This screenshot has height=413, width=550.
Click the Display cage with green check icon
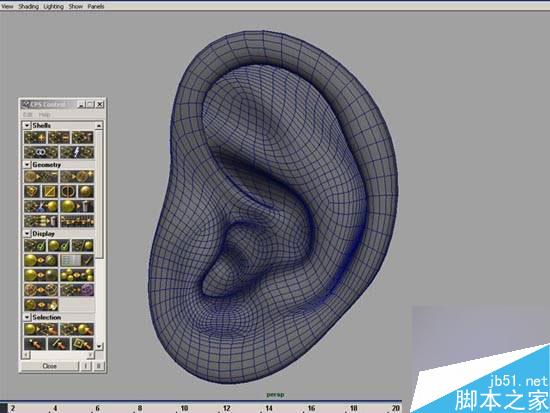tap(35, 245)
